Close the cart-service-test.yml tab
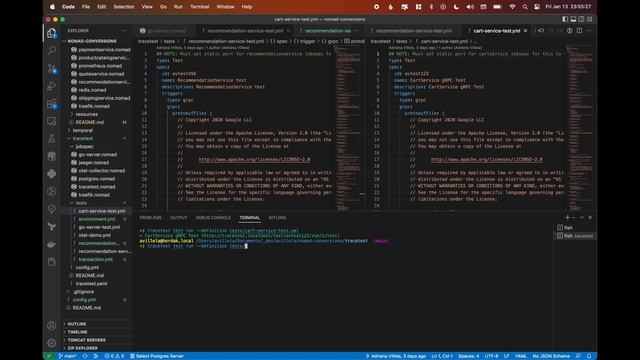The image size is (640, 360). [525, 31]
